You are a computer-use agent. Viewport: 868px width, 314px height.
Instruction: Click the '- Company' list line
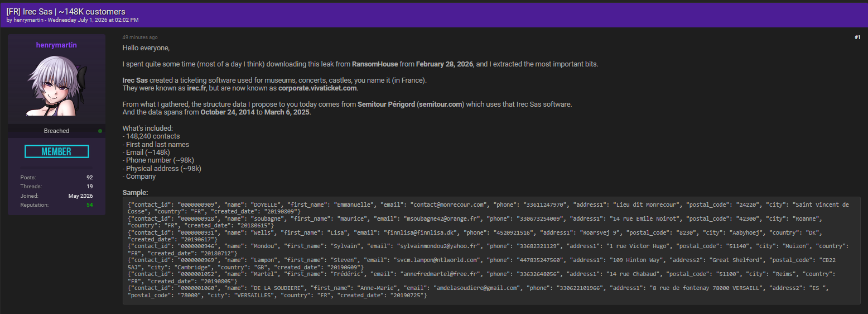tap(139, 177)
